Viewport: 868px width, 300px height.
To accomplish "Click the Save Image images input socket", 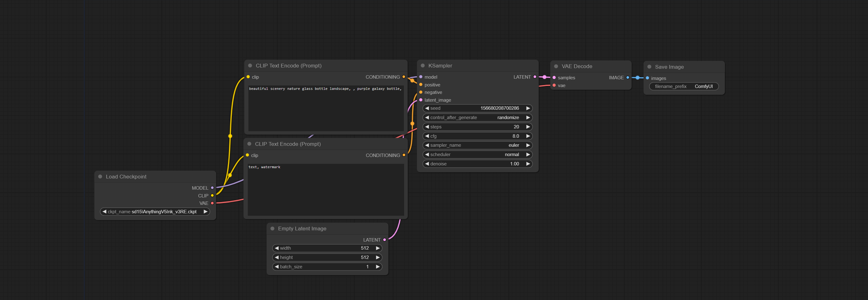I will coord(648,78).
